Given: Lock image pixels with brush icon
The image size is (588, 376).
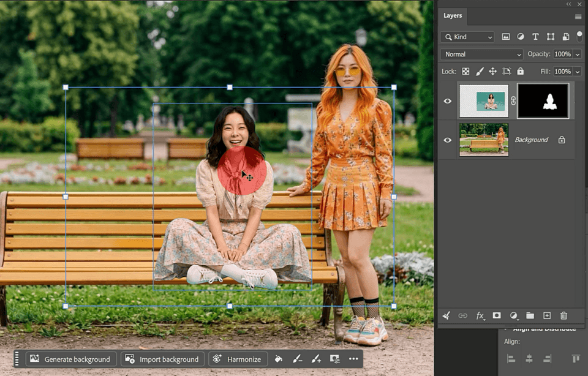Looking at the screenshot, I should [480, 71].
